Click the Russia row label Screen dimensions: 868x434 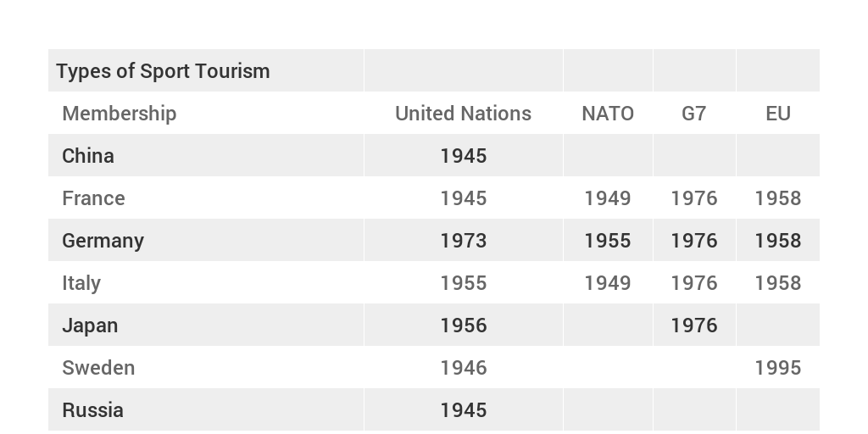(92, 410)
